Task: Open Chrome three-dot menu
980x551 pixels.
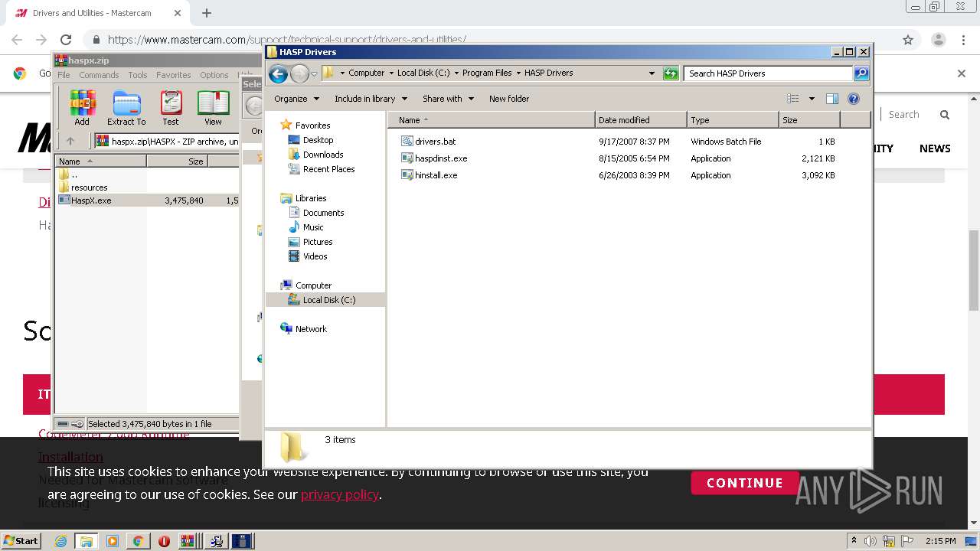Action: pyautogui.click(x=962, y=40)
